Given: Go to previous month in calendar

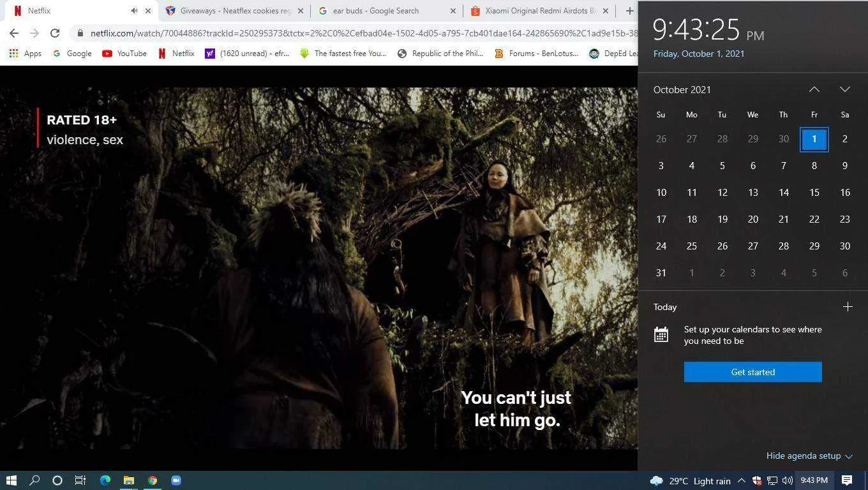Looking at the screenshot, I should click(814, 89).
